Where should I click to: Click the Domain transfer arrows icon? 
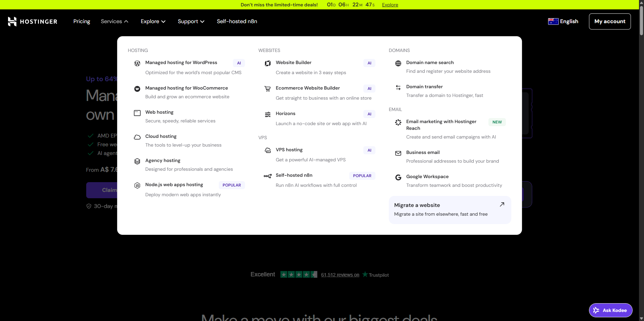(398, 88)
